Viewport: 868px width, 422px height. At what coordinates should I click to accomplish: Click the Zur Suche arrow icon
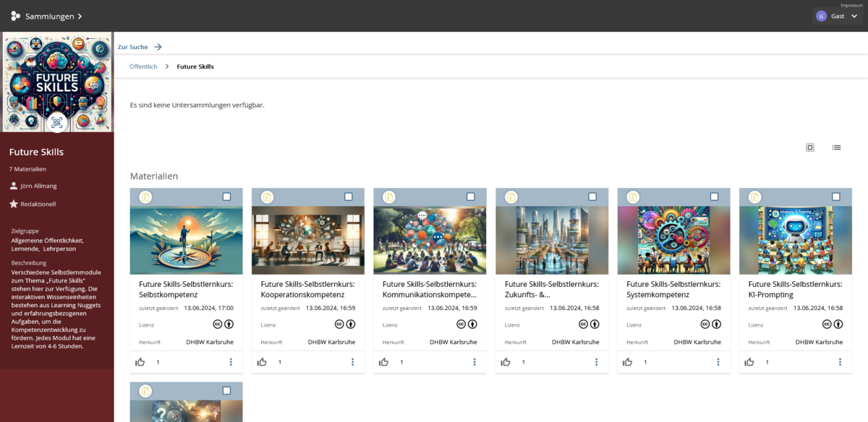click(158, 47)
